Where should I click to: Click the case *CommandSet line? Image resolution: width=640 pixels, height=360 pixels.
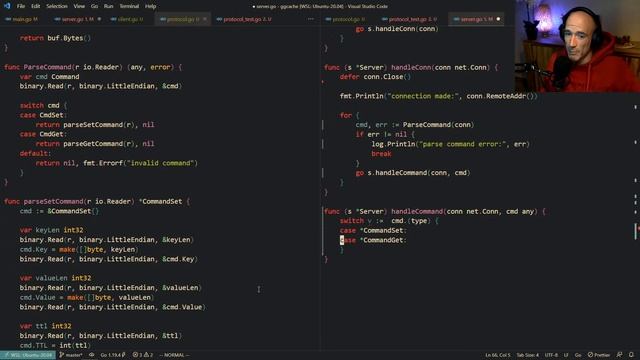373,231
